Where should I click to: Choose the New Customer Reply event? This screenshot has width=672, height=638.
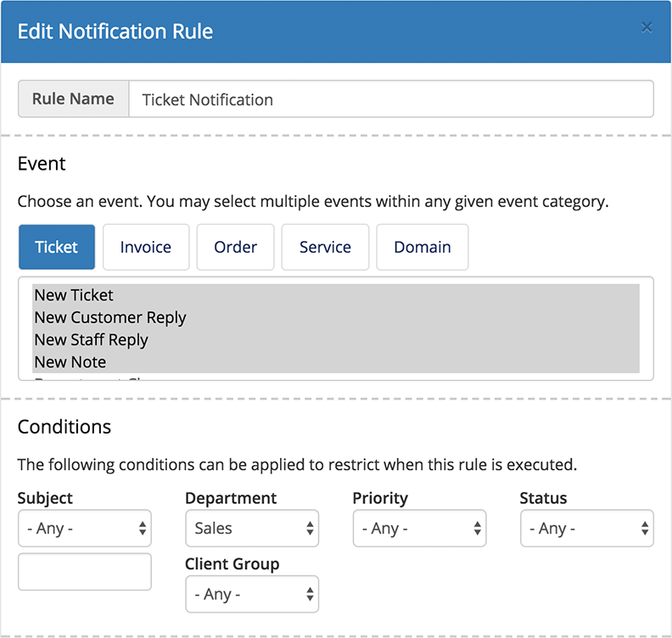pyautogui.click(x=110, y=317)
